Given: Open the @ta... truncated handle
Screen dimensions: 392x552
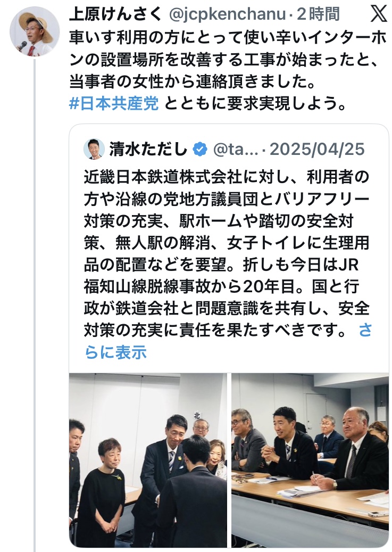Looking at the screenshot, I should [236, 149].
